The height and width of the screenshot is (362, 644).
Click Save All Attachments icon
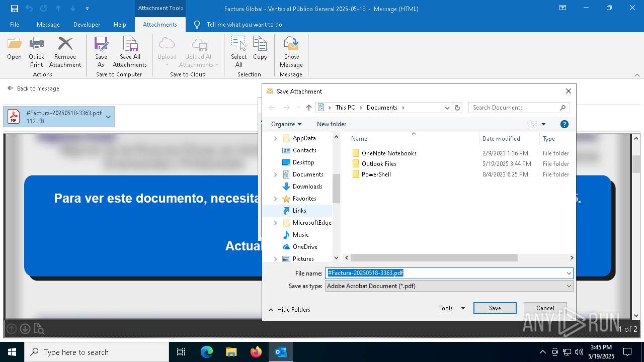[130, 52]
